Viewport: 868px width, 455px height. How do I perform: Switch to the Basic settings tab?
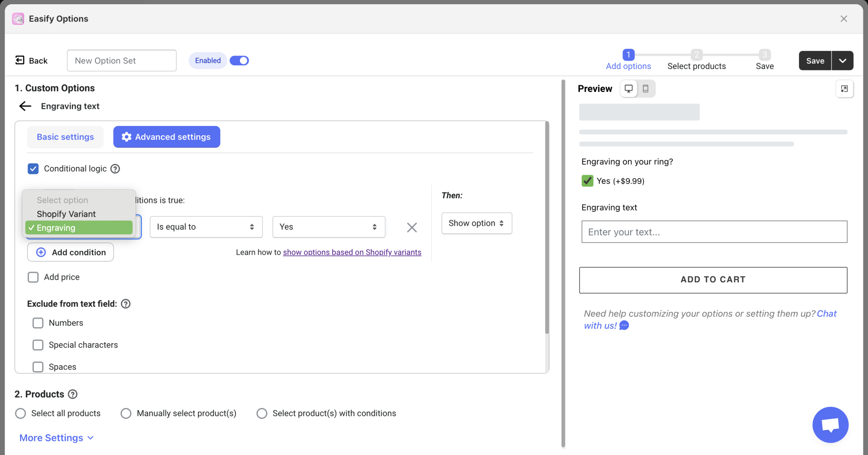click(65, 137)
